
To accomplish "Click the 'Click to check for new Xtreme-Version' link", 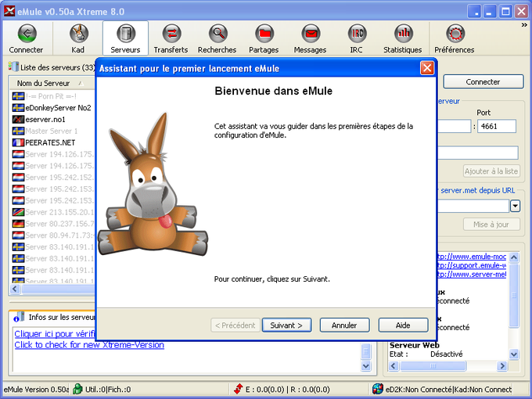I will [89, 345].
